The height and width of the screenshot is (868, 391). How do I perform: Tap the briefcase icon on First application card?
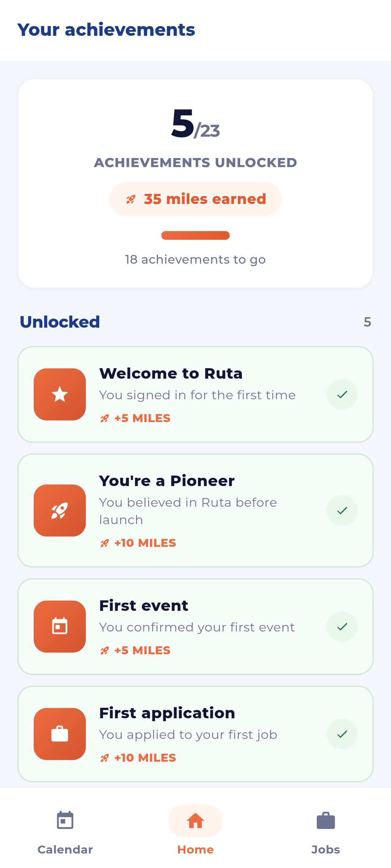coord(60,734)
